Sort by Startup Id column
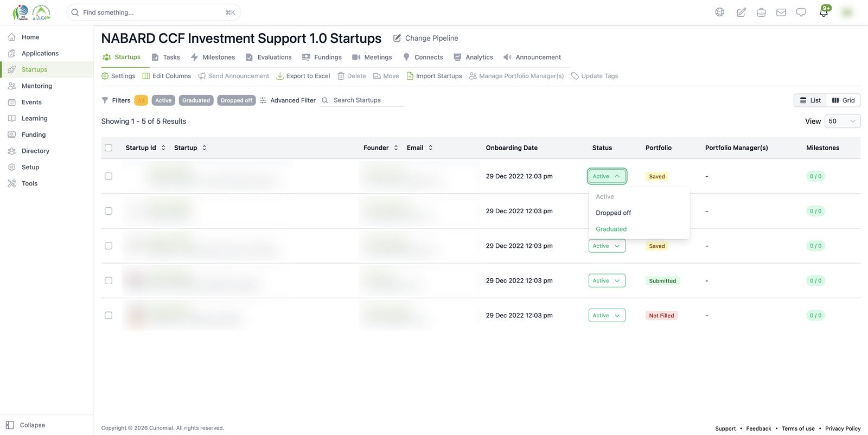The width and height of the screenshot is (868, 435). coord(163,148)
